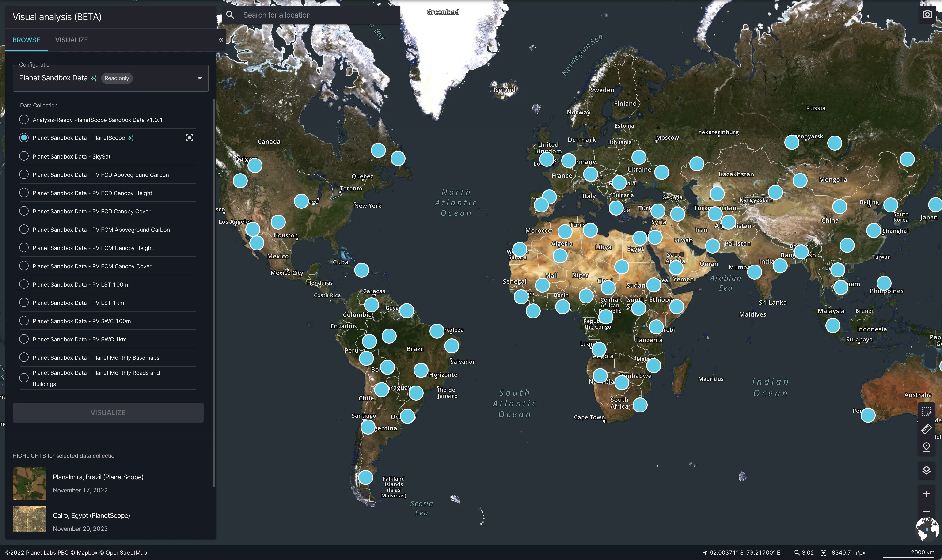Select Planet Sandbox Data - PlanetScope radio

24,138
